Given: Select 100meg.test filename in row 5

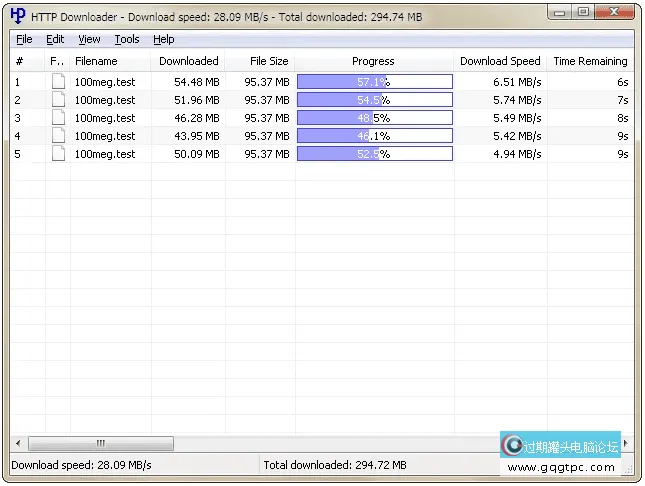Looking at the screenshot, I should [x=105, y=154].
